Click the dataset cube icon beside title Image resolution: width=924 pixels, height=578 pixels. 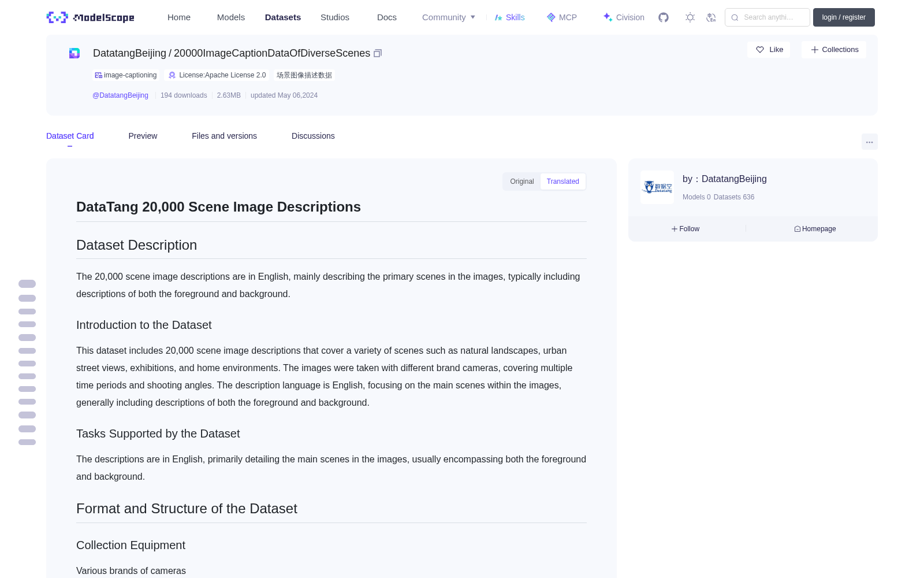(74, 53)
